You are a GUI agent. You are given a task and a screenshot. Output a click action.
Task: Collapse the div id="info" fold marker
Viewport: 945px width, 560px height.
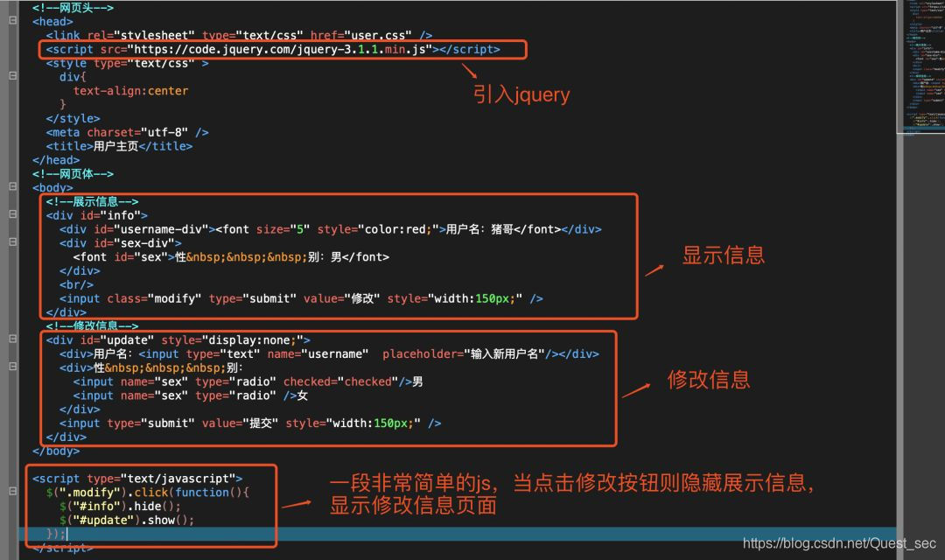[12, 214]
